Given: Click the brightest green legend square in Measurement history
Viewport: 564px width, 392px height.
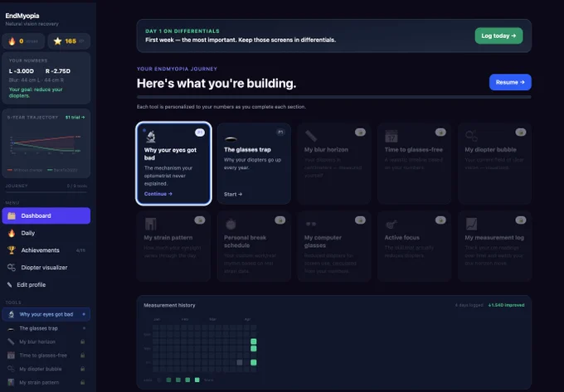Looking at the screenshot, I should [197, 380].
